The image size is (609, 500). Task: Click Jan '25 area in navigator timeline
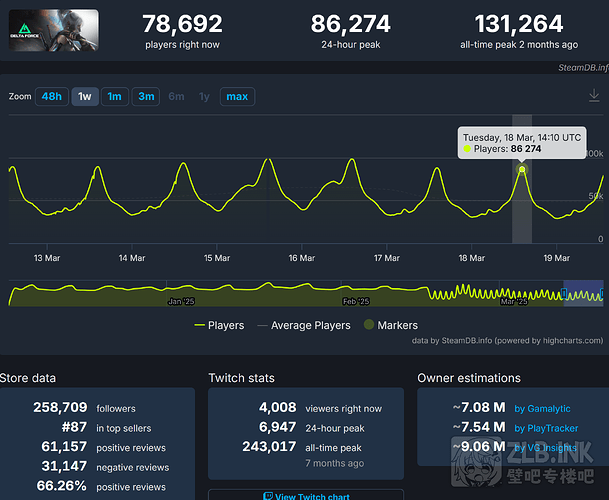182,300
